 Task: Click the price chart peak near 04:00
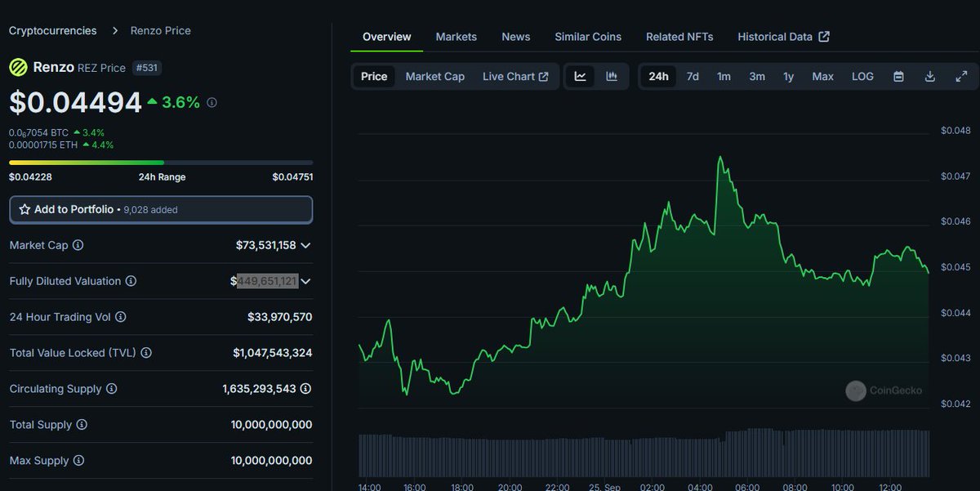coord(720,157)
